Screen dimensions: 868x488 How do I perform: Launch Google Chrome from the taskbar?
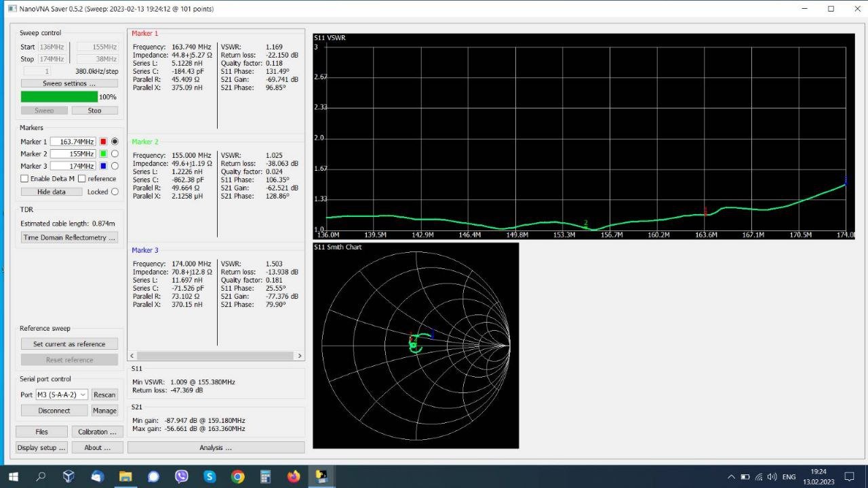(x=237, y=476)
